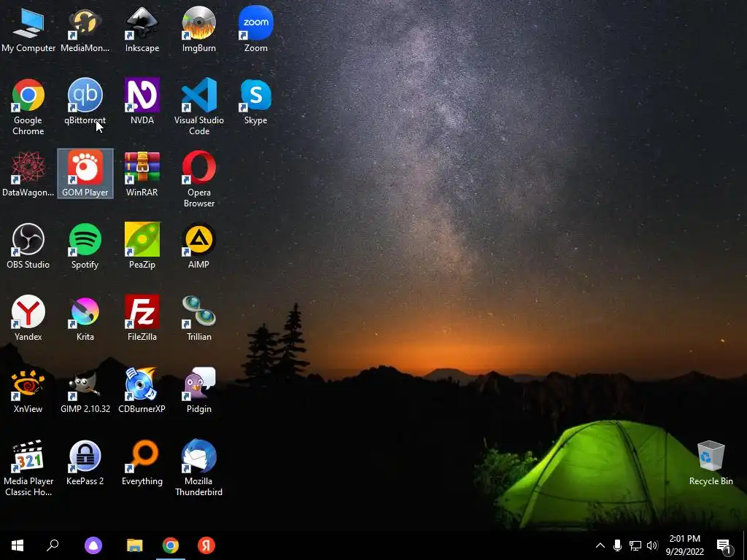The height and width of the screenshot is (560, 747).
Task: Open the Windows Start menu
Action: [x=18, y=545]
